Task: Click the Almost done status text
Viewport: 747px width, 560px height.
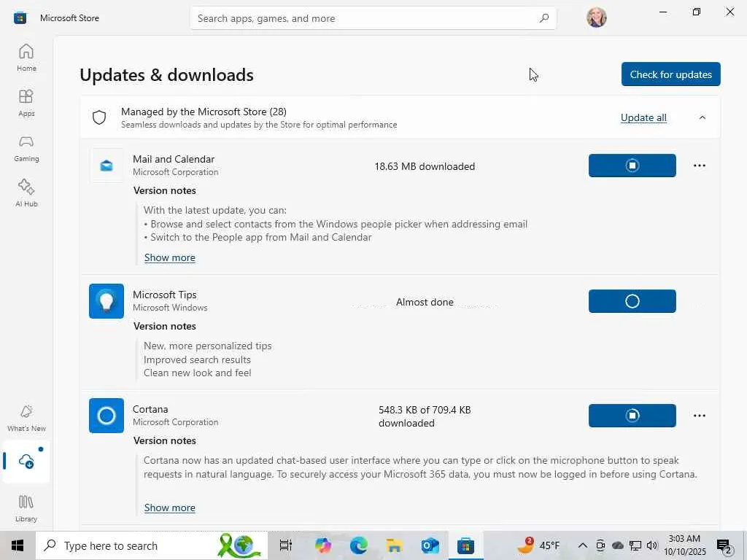Action: (x=425, y=302)
